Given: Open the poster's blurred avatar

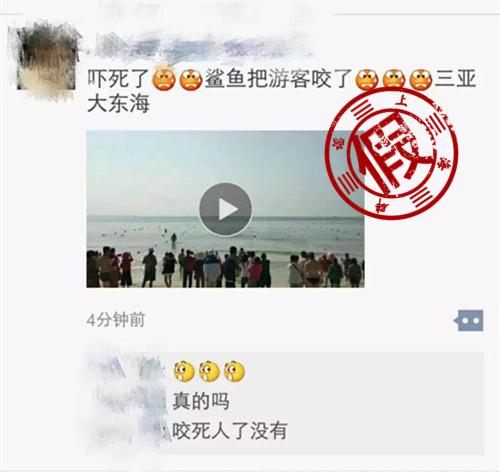Looking at the screenshot, I should tap(46, 57).
